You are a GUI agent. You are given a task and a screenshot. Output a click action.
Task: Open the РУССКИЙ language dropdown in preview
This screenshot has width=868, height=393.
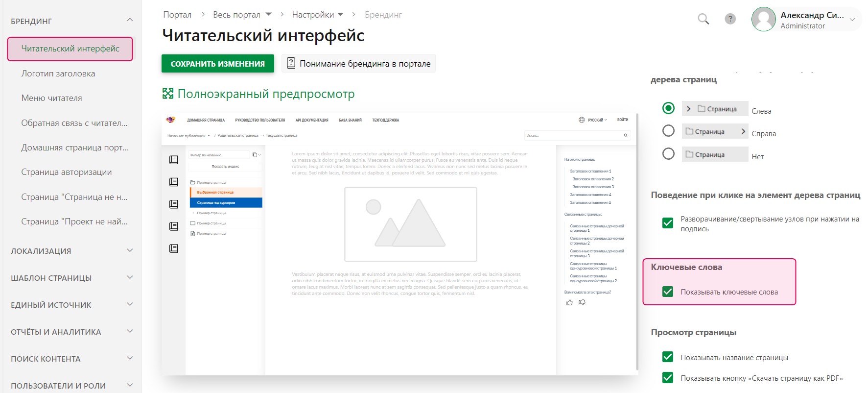pyautogui.click(x=597, y=120)
